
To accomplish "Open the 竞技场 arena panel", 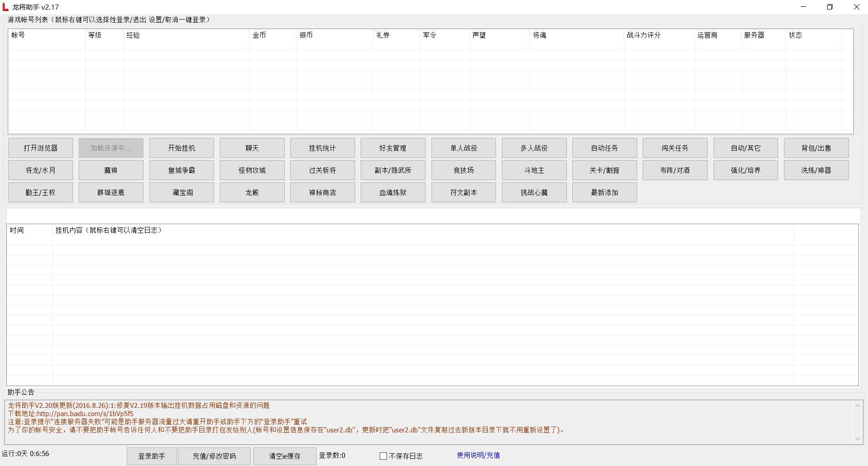I will tap(463, 170).
